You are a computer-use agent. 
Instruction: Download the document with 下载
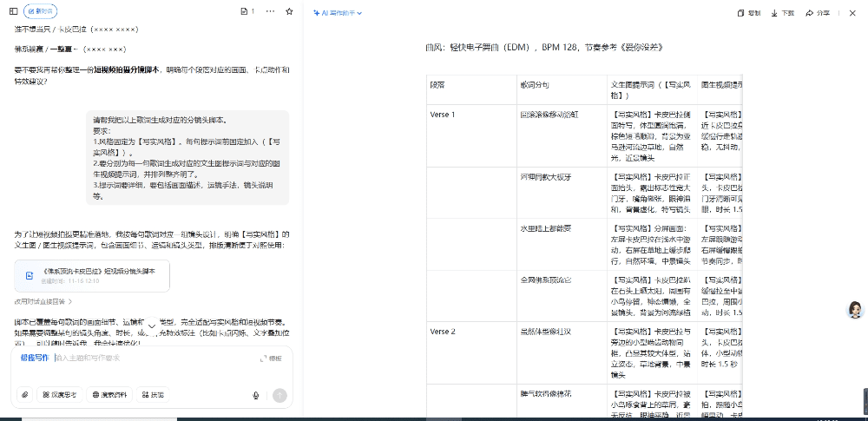(782, 13)
